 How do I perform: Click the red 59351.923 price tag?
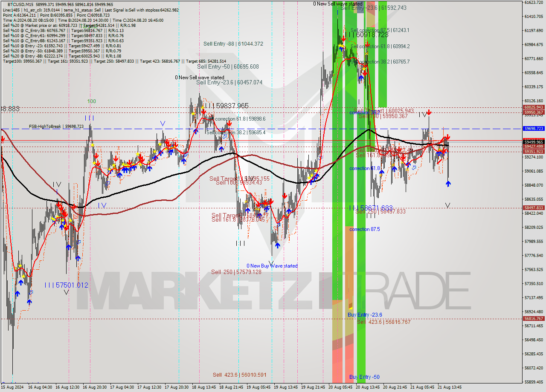(534, 151)
